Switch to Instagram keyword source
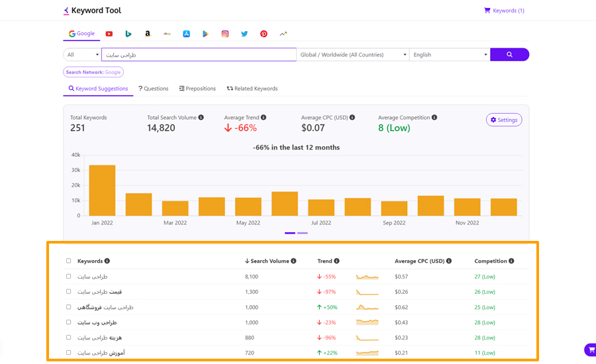Viewport: 596px width, 364px height. click(x=225, y=34)
